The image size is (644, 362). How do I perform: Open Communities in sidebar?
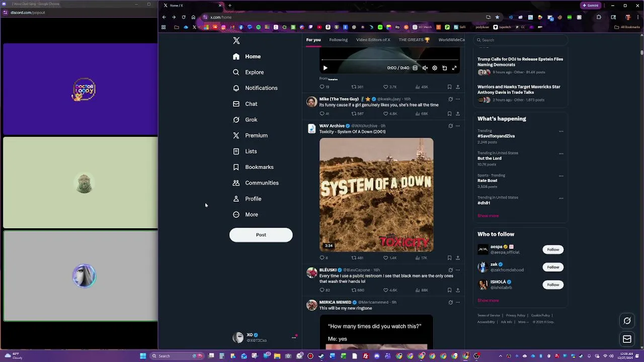pyautogui.click(x=256, y=183)
